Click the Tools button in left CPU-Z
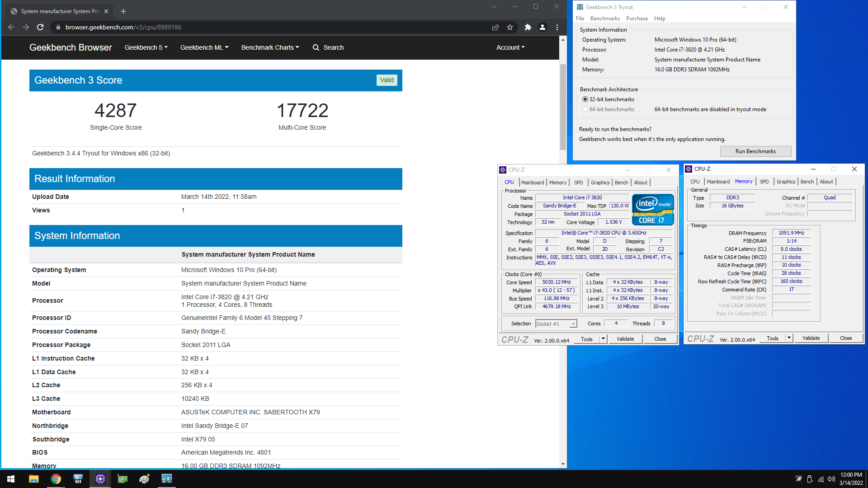The width and height of the screenshot is (868, 488). pos(587,339)
